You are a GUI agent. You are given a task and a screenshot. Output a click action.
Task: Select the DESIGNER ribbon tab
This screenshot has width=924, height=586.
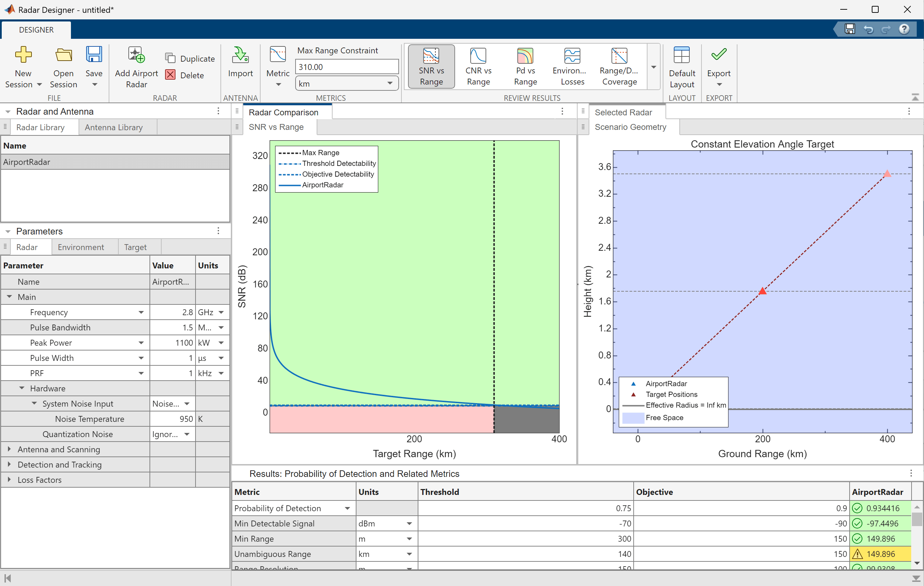(36, 30)
